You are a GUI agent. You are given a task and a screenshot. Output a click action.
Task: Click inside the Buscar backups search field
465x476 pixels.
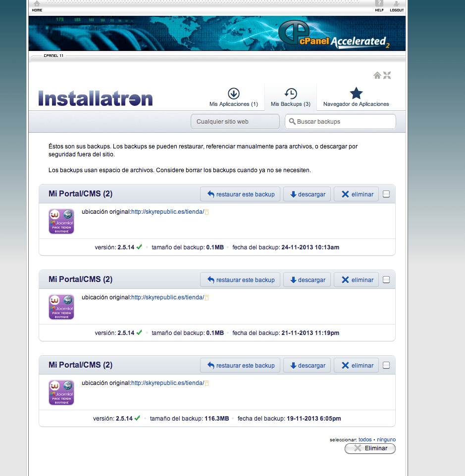click(340, 121)
